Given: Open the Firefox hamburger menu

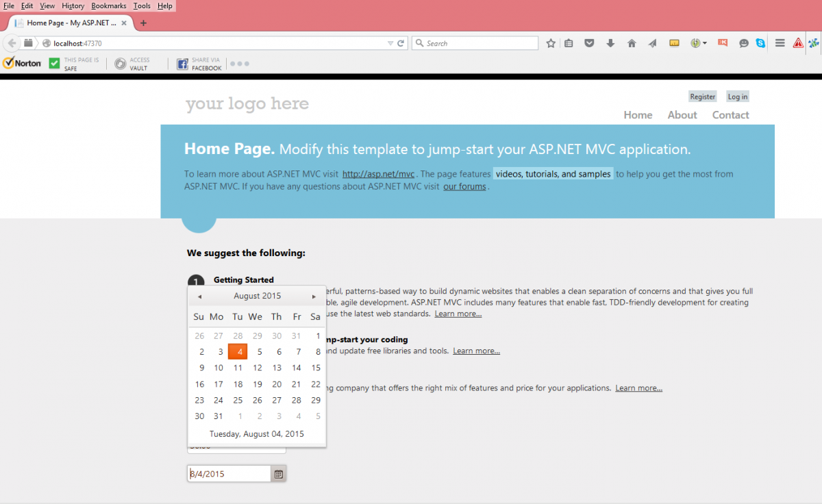Looking at the screenshot, I should click(780, 43).
